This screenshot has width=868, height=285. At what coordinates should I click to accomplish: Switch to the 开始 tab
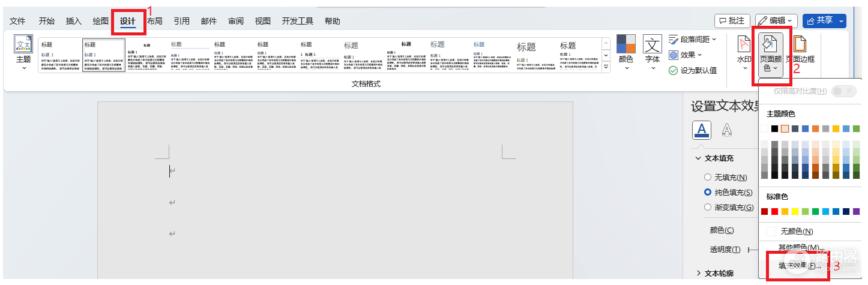pyautogui.click(x=46, y=21)
